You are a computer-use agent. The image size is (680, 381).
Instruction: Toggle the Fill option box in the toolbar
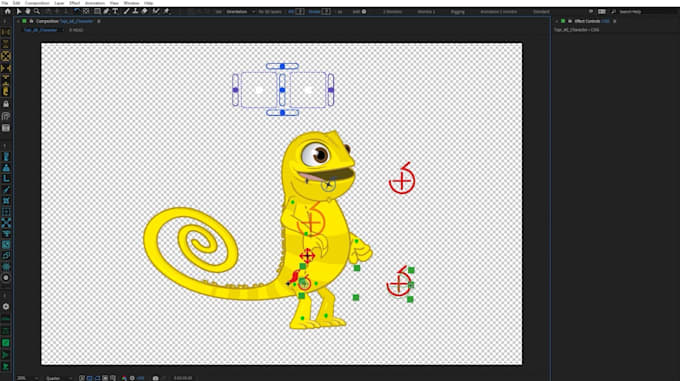(x=300, y=12)
